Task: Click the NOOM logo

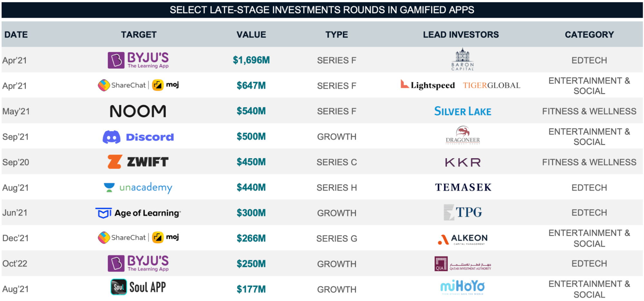Action: (x=138, y=111)
